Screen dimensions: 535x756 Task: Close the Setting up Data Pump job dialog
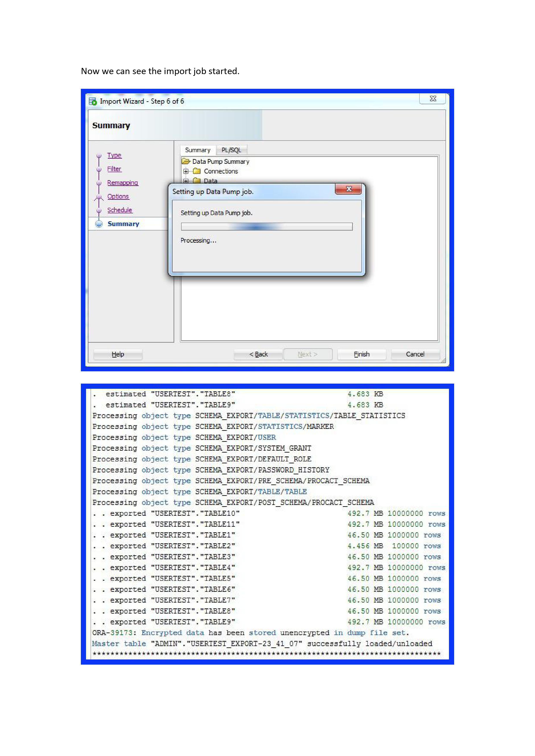pos(348,189)
